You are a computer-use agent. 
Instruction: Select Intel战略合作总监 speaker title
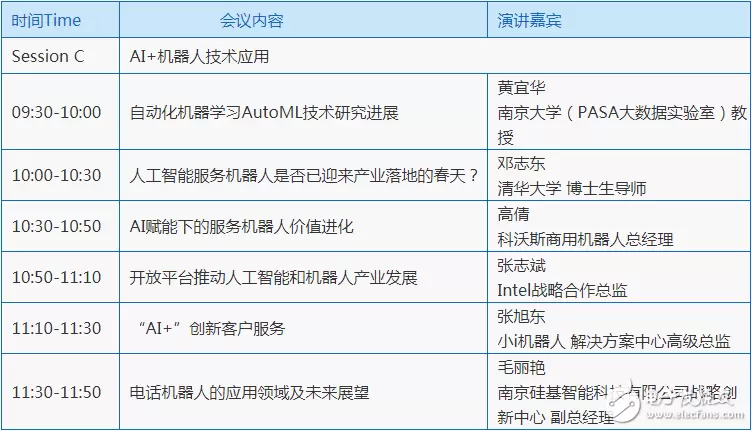click(562, 290)
